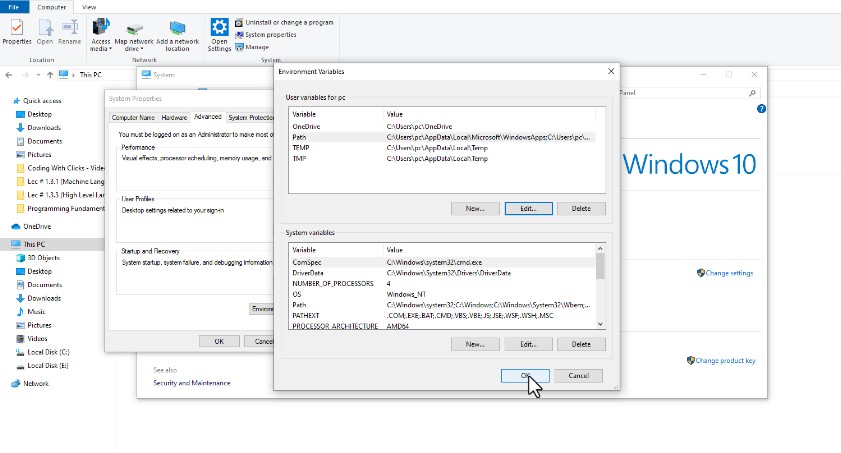The image size is (841, 453).
Task: Select the NUMBER_OF_PROCESSORS system variable
Action: click(x=442, y=284)
